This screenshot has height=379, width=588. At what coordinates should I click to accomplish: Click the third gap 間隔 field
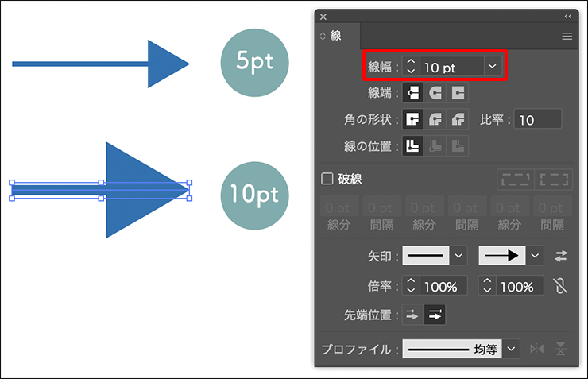552,207
